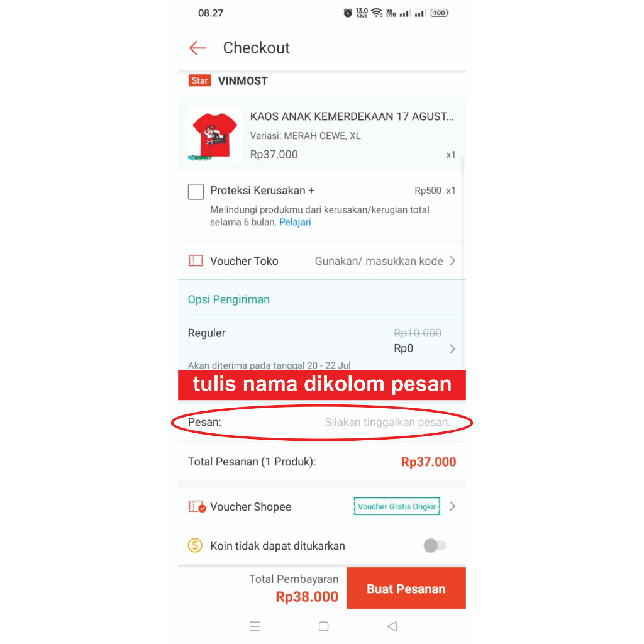Expand Voucher Toko code entry chevron

tap(452, 261)
